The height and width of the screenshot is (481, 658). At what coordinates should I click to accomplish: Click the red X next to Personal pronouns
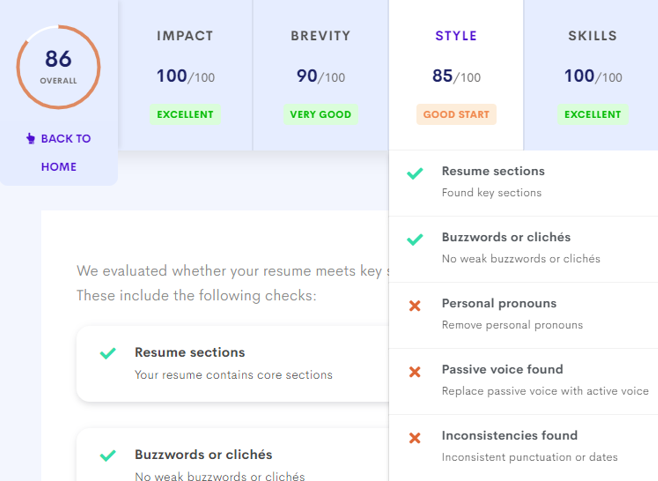pyautogui.click(x=415, y=306)
